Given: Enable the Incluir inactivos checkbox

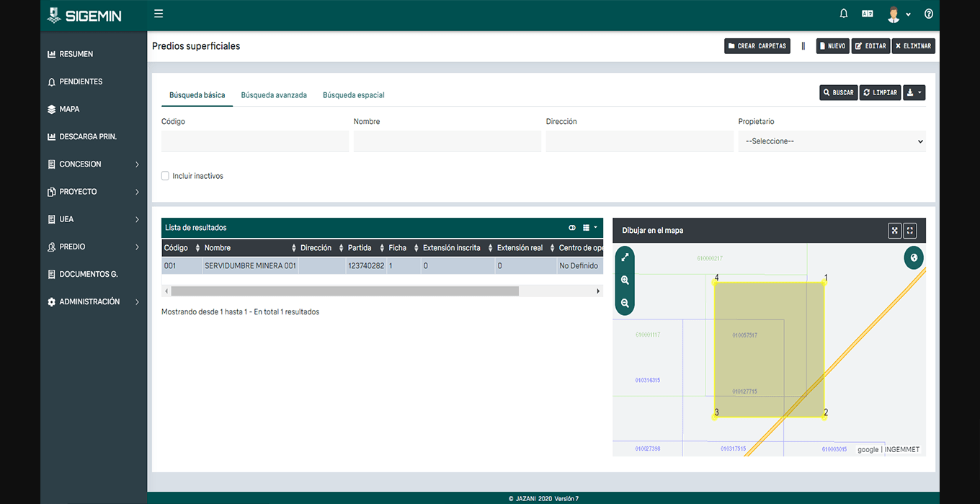Looking at the screenshot, I should point(165,176).
